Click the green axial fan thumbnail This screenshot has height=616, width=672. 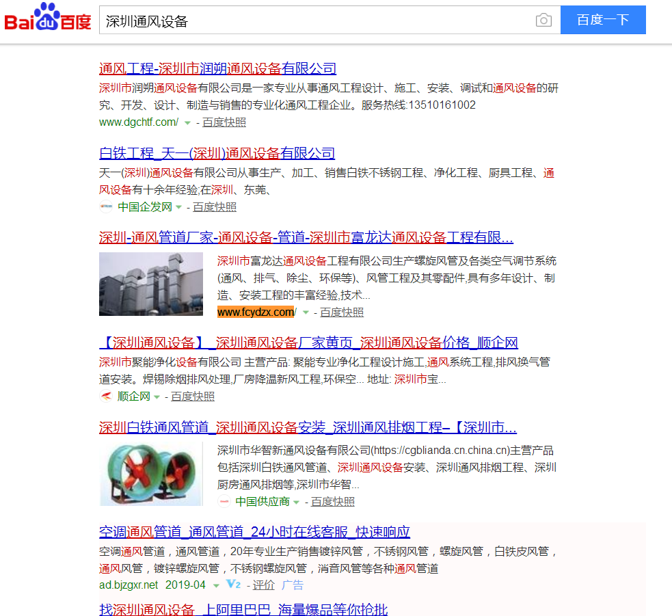pos(151,474)
